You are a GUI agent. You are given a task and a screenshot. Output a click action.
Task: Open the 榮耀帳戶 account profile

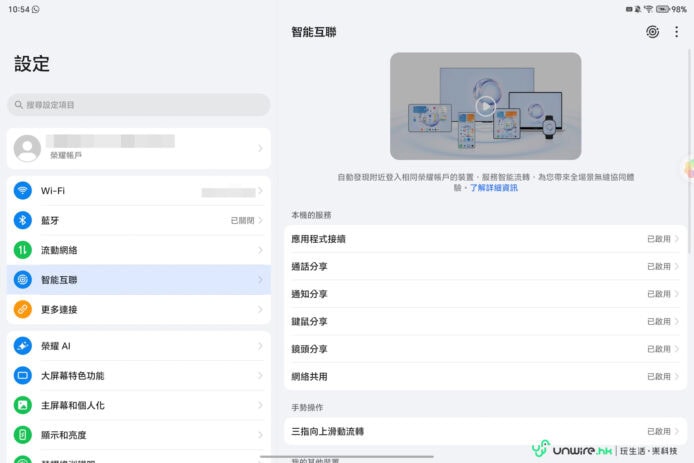coord(138,148)
